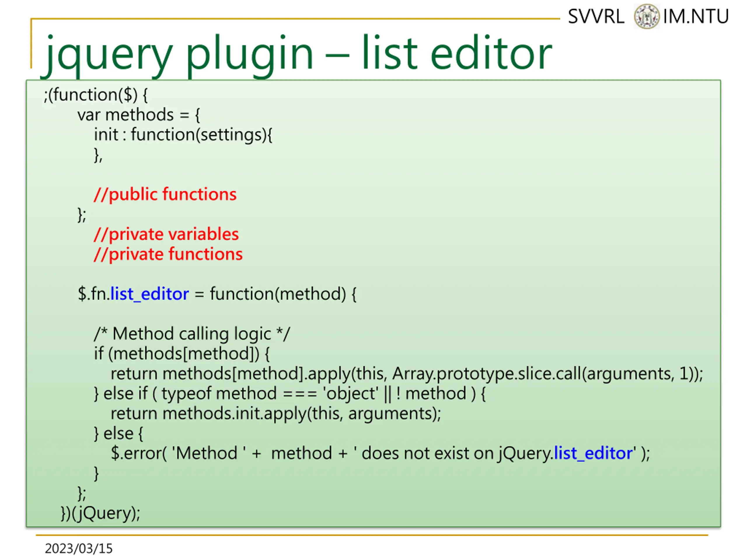Click the red '//private functions' comment
The image size is (747, 560).
[168, 254]
